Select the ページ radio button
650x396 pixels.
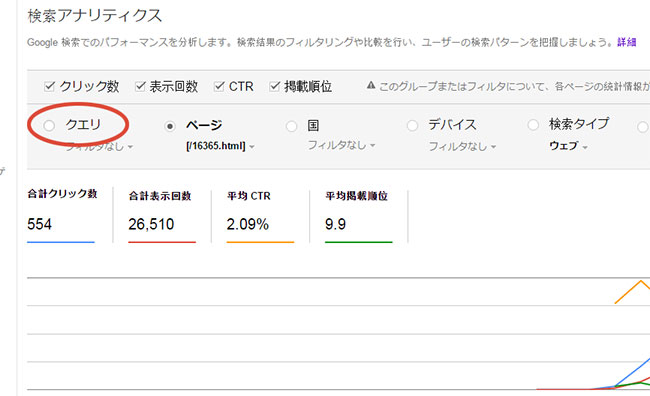coord(170,126)
